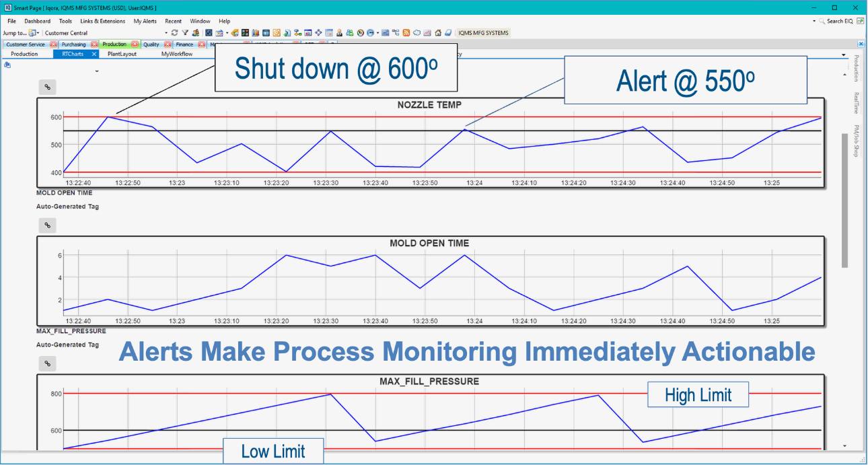Screen dimensions: 868x465
Task: Open the Links & Extensions menu
Action: [102, 21]
